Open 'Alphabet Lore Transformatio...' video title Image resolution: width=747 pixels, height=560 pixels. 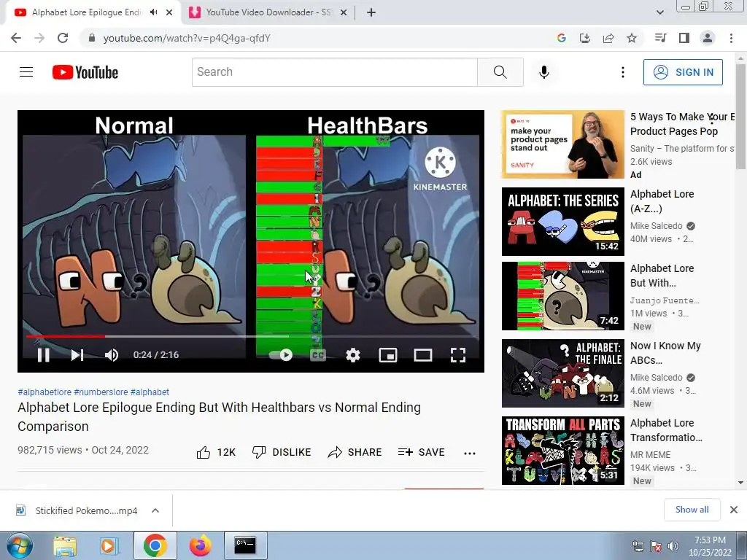click(x=666, y=430)
